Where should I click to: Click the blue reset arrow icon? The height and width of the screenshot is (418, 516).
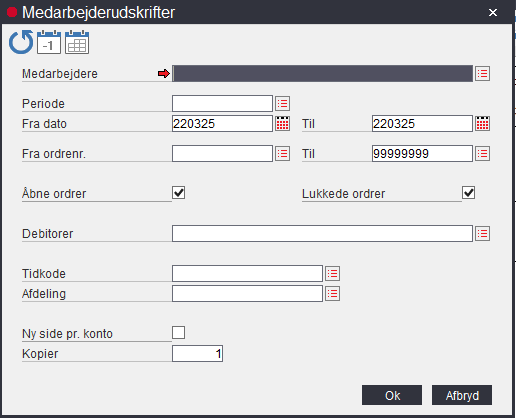point(21,42)
